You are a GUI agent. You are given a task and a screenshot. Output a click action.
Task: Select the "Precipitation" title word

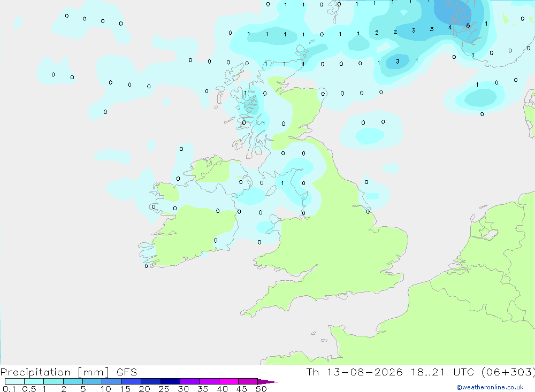35,372
